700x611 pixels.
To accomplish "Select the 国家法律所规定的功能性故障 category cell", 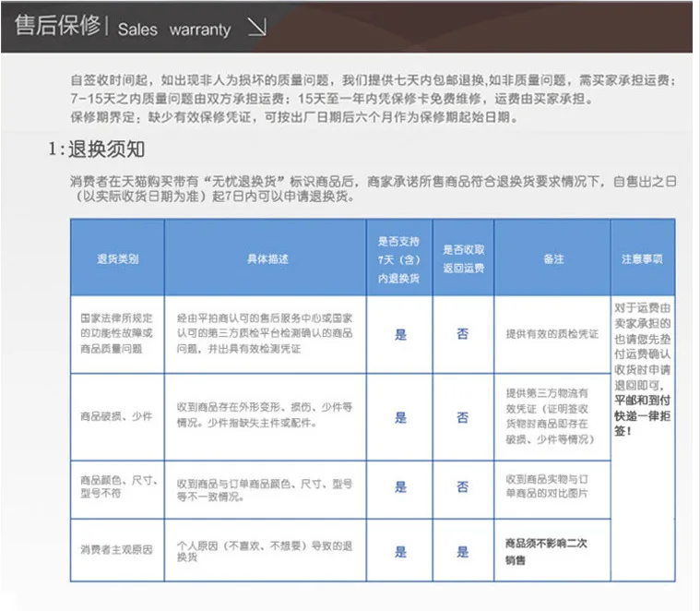I will pyautogui.click(x=117, y=333).
